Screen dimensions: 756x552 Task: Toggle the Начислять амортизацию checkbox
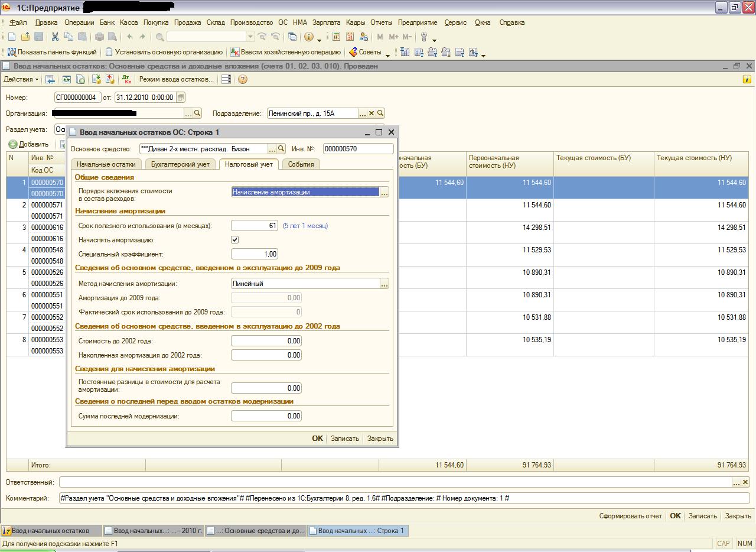click(235, 240)
